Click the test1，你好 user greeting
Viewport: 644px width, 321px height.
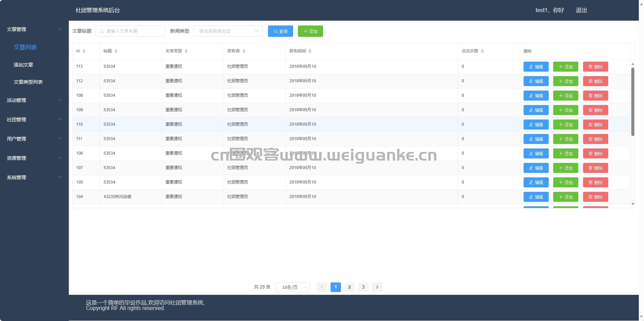tap(550, 10)
